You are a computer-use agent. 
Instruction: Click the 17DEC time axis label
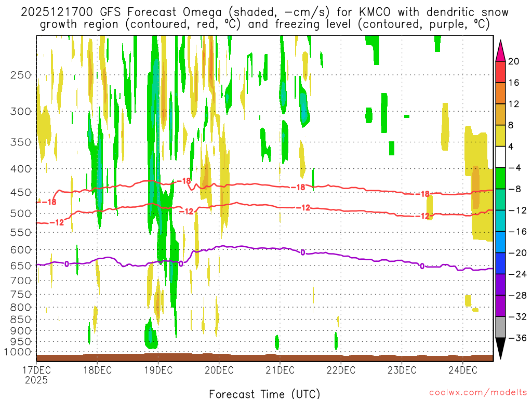click(37, 370)
